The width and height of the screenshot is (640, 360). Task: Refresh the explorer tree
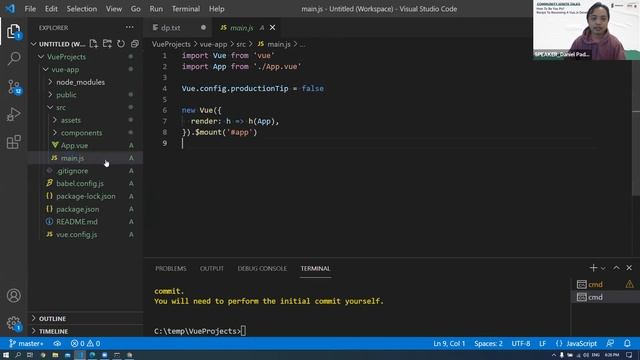(x=121, y=44)
